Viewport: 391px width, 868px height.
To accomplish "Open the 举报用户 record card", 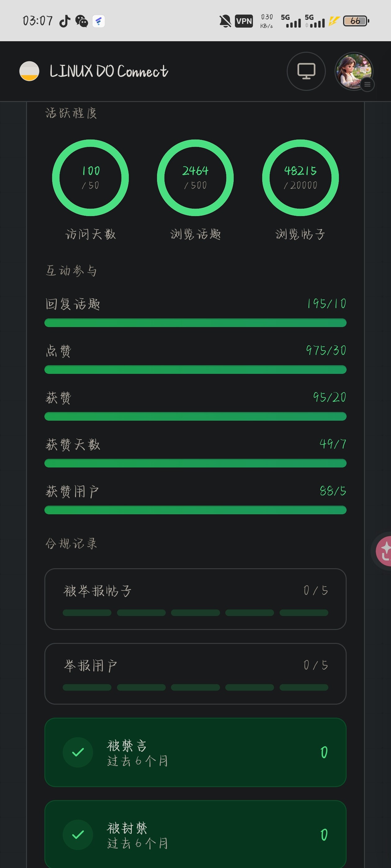I will pos(195,674).
